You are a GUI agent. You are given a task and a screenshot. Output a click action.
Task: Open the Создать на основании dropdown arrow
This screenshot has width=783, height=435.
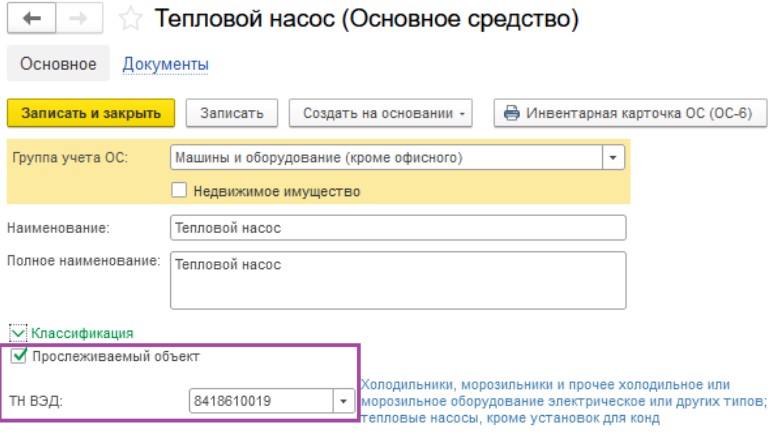coord(462,114)
